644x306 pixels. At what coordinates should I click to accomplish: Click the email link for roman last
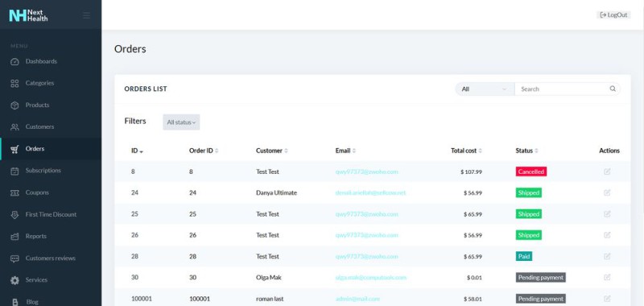coord(357,299)
